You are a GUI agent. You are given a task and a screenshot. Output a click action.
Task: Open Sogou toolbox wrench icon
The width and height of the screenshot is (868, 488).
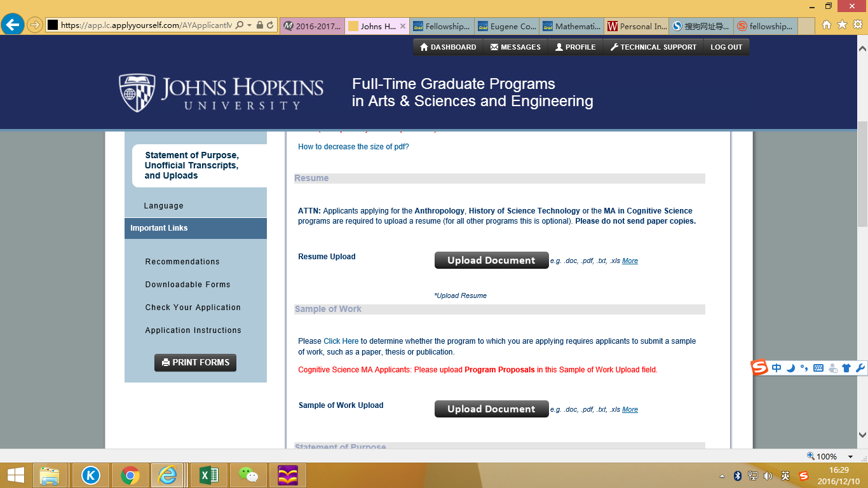point(860,368)
